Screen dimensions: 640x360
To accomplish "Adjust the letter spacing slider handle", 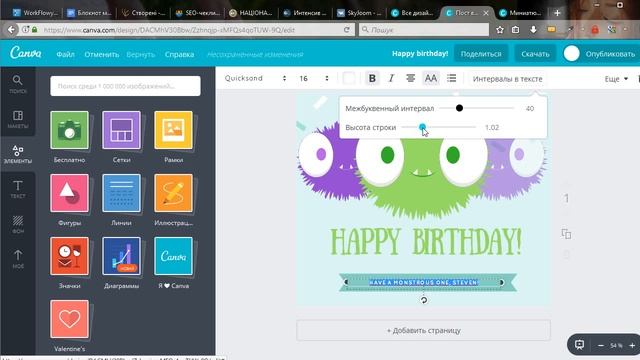I will click(459, 108).
